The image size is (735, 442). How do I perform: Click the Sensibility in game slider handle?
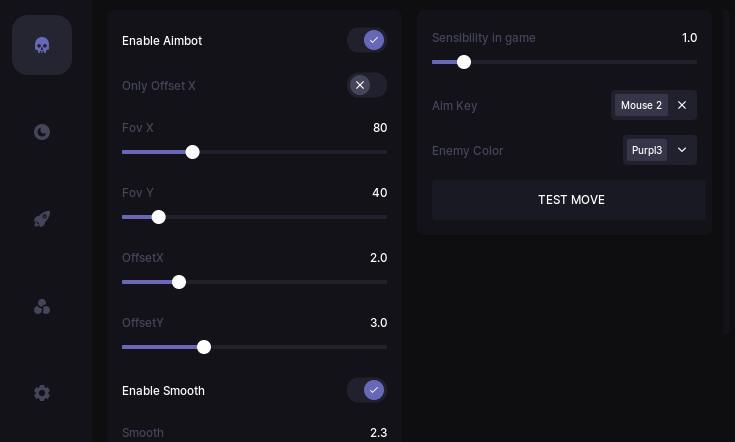464,62
